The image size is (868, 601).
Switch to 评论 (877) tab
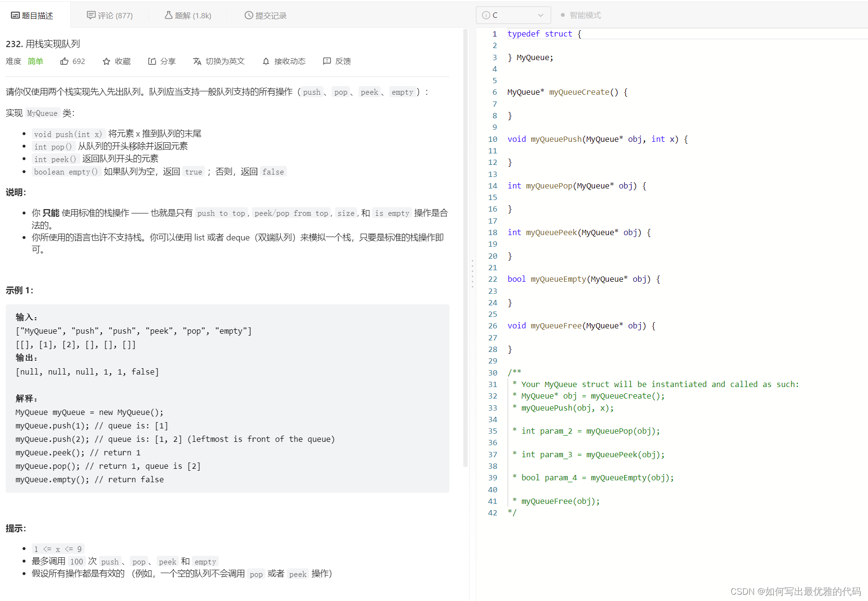(x=110, y=15)
